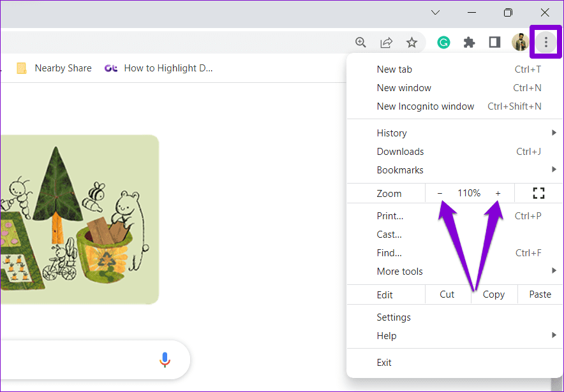
Task: Open Settings from the menu
Action: click(455, 317)
